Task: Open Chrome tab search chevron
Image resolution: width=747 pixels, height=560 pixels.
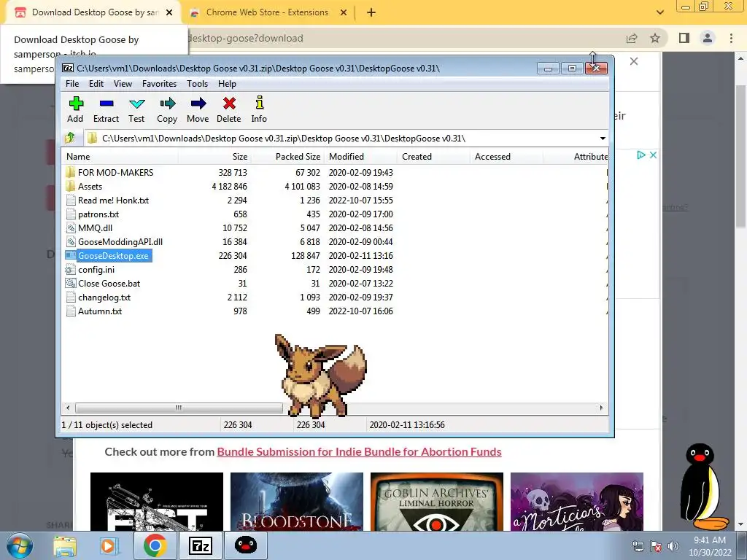Action: [659, 12]
